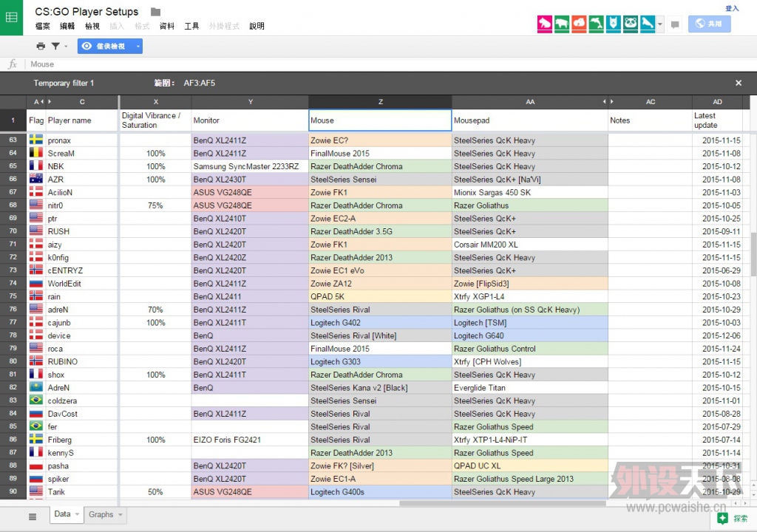Viewport: 757px width, 532px height.
Task: Click the green buffalo viewer avatar
Action: pos(562,24)
